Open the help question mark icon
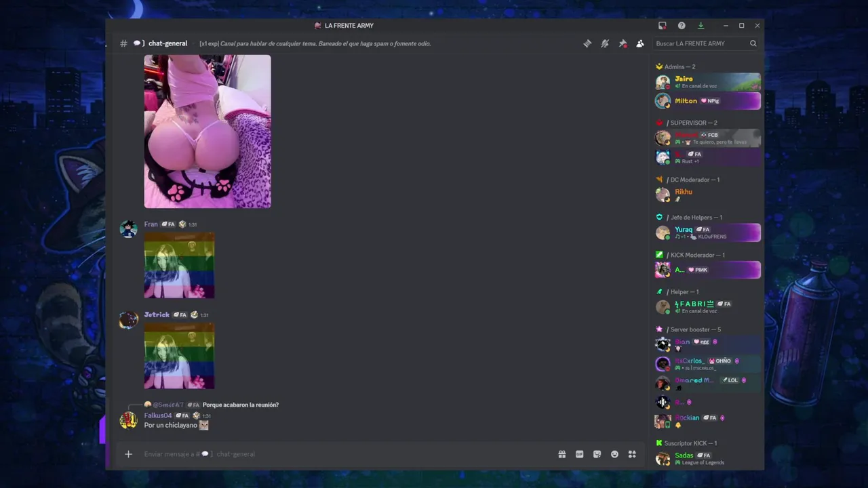The height and width of the screenshot is (488, 868). (x=682, y=26)
